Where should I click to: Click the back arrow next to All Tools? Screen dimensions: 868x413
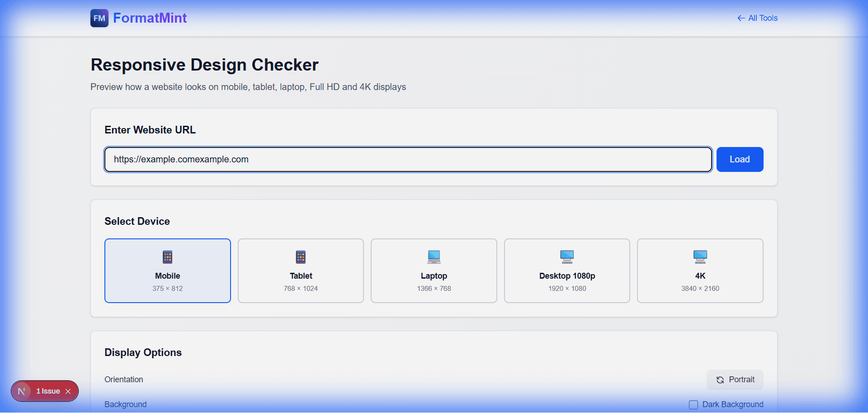[x=741, y=18]
